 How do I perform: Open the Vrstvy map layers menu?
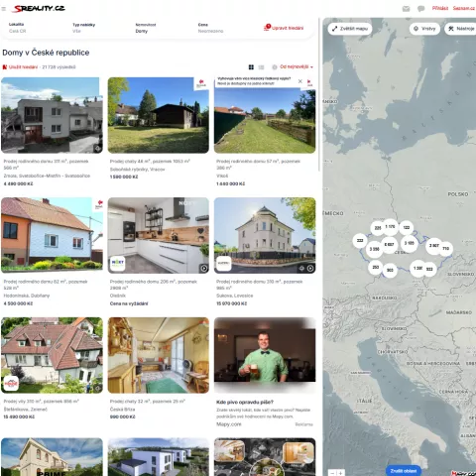click(424, 29)
